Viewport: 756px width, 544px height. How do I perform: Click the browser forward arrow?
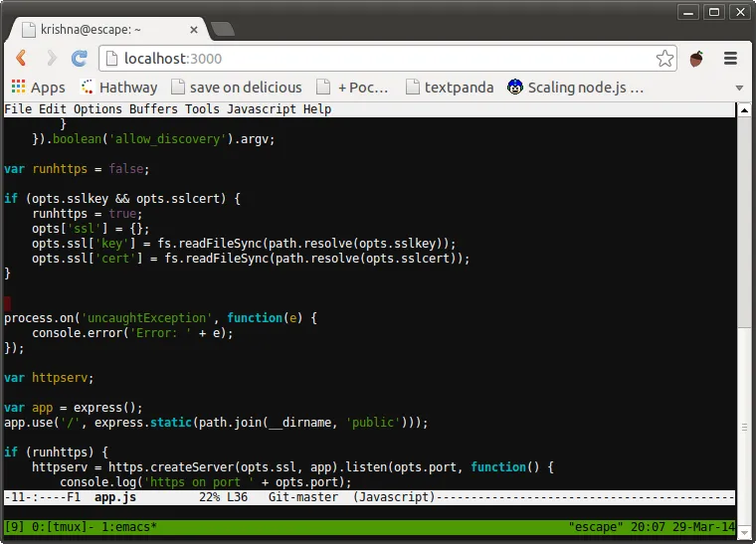51,58
